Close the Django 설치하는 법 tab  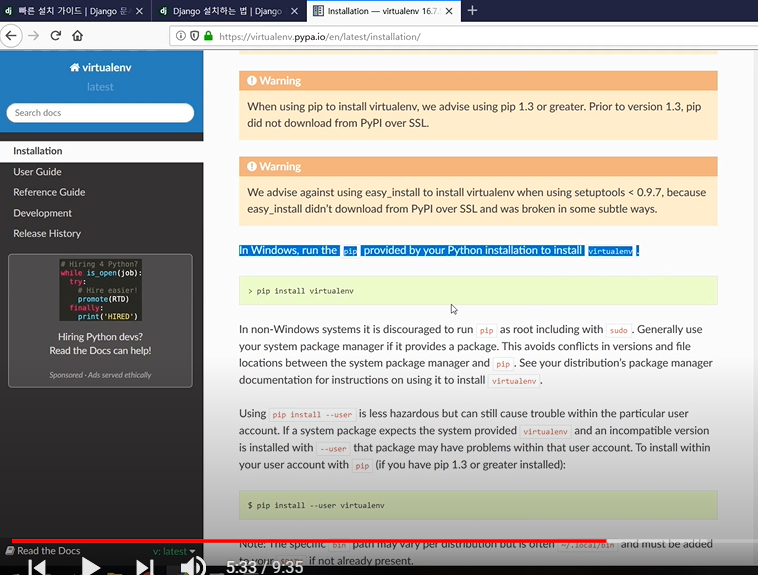click(294, 11)
